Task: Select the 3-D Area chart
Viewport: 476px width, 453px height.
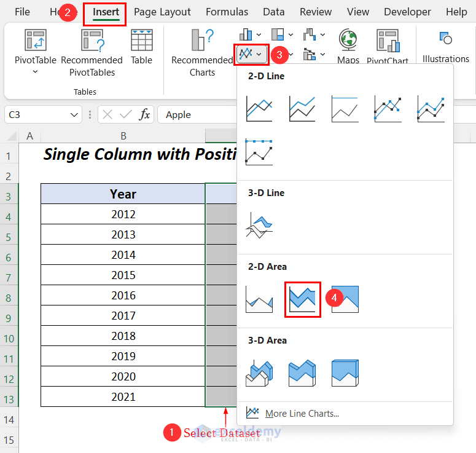Action: (x=259, y=373)
